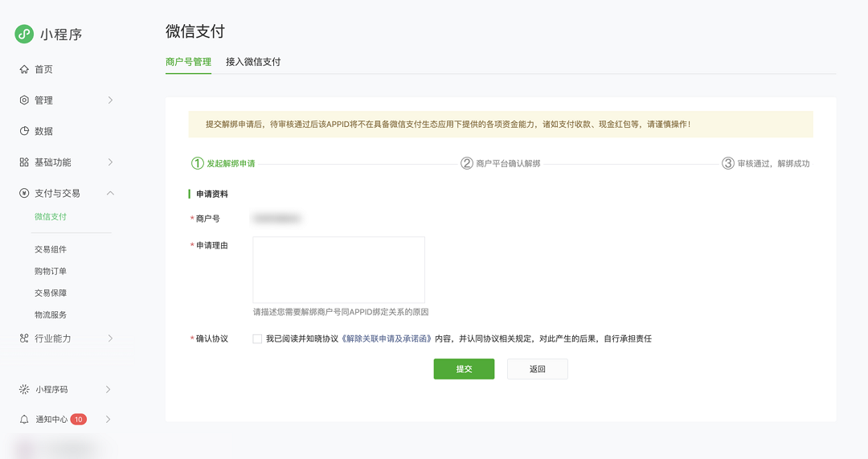The image size is (868, 459).
Task: Click the yellow unbinding warning notice text
Action: coord(448,124)
